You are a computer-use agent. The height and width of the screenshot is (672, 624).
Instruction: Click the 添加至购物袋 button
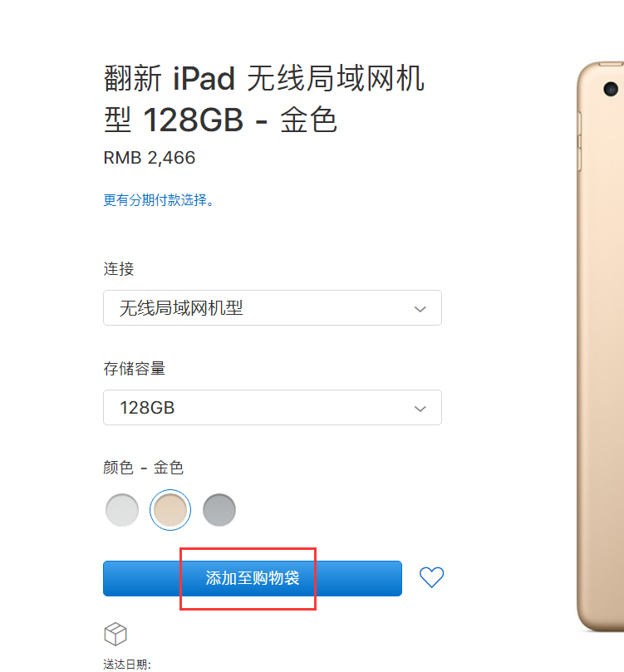pos(253,578)
